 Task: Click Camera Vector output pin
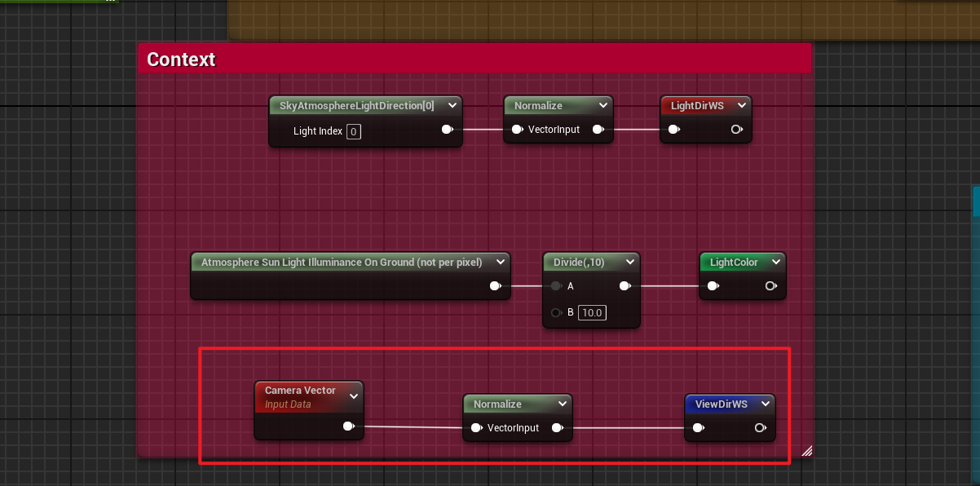tap(348, 426)
